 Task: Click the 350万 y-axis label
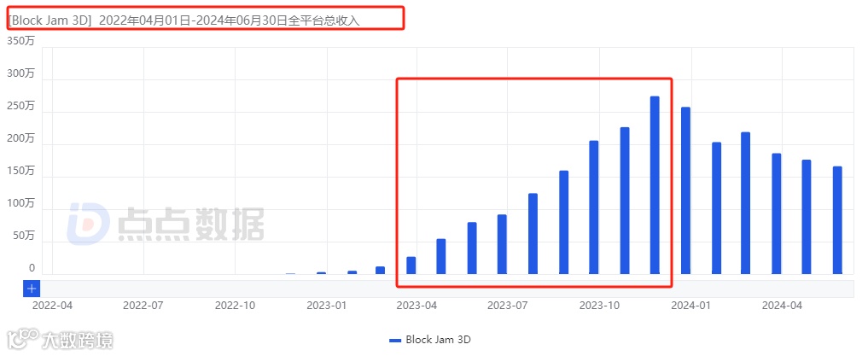click(20, 41)
